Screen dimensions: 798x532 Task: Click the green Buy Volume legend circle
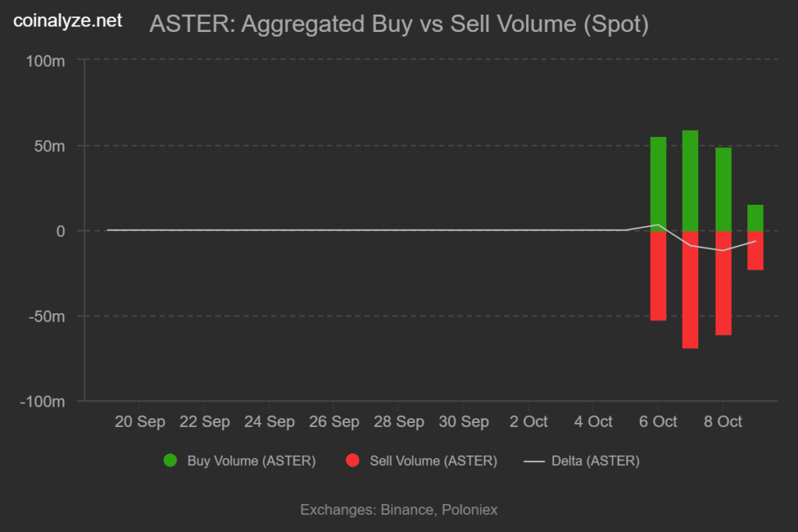tap(170, 460)
